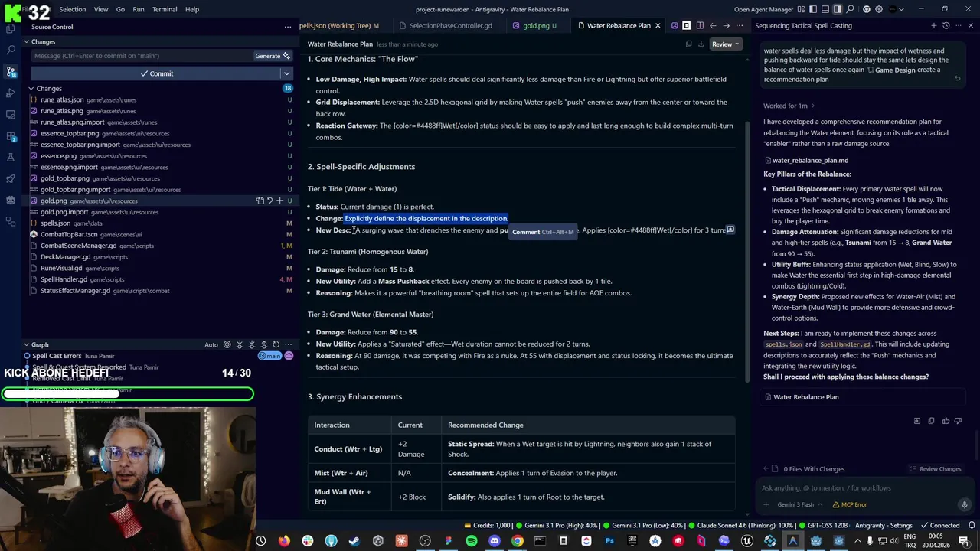Image resolution: width=980 pixels, height=551 pixels.
Task: Toggle Auto in Graph section
Action: pos(211,344)
